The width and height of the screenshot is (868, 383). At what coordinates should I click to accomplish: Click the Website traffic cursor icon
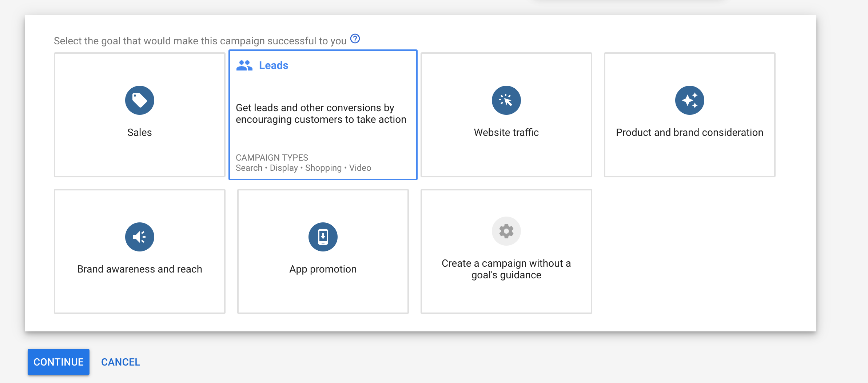[506, 100]
